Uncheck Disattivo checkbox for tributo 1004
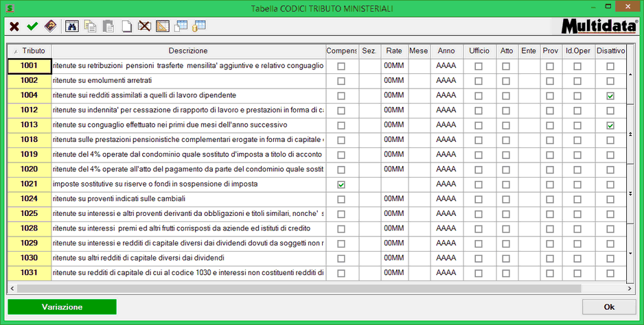The width and height of the screenshot is (644, 325). tap(611, 95)
